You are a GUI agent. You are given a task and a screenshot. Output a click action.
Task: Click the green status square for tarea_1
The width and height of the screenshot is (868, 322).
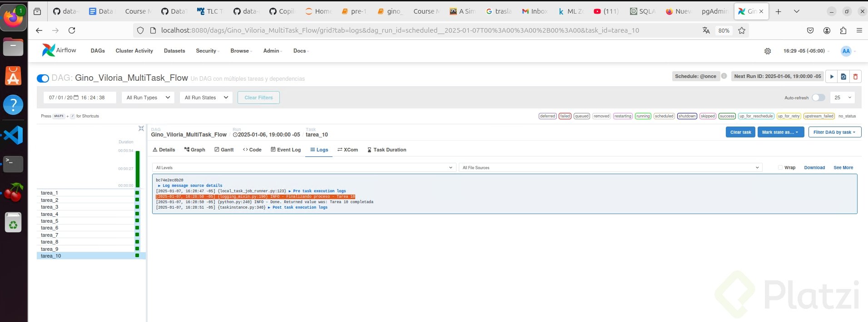tap(137, 193)
